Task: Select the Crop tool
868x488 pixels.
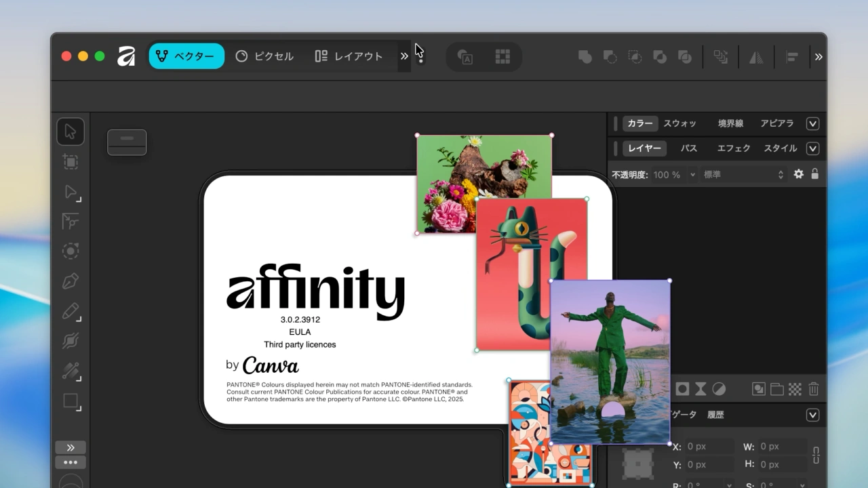Action: click(71, 162)
